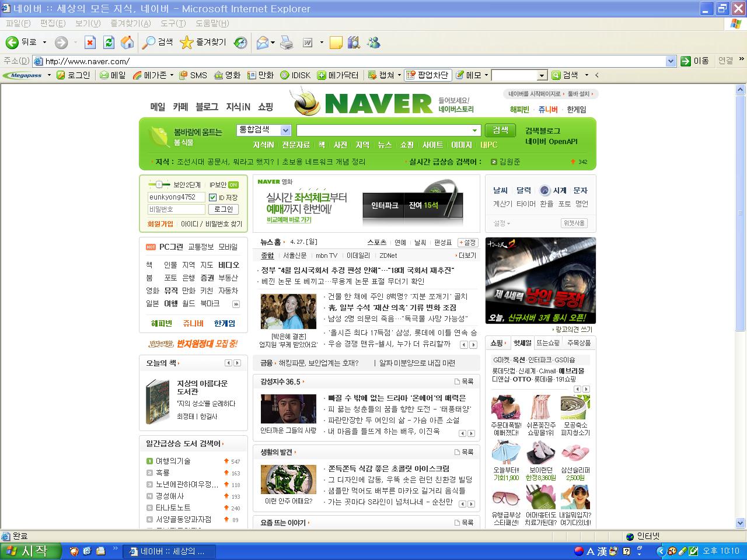Image resolution: width=747 pixels, height=560 pixels.
Task: Click the 이동 go button
Action: [694, 61]
